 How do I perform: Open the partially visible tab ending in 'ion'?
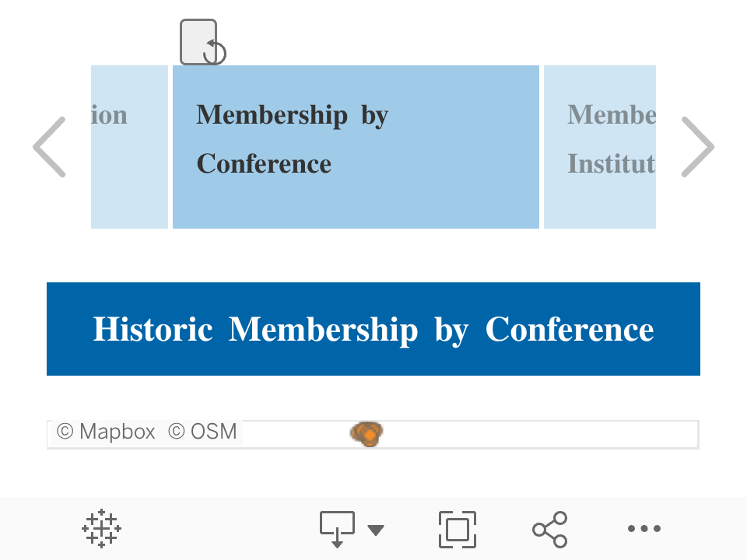click(x=129, y=147)
